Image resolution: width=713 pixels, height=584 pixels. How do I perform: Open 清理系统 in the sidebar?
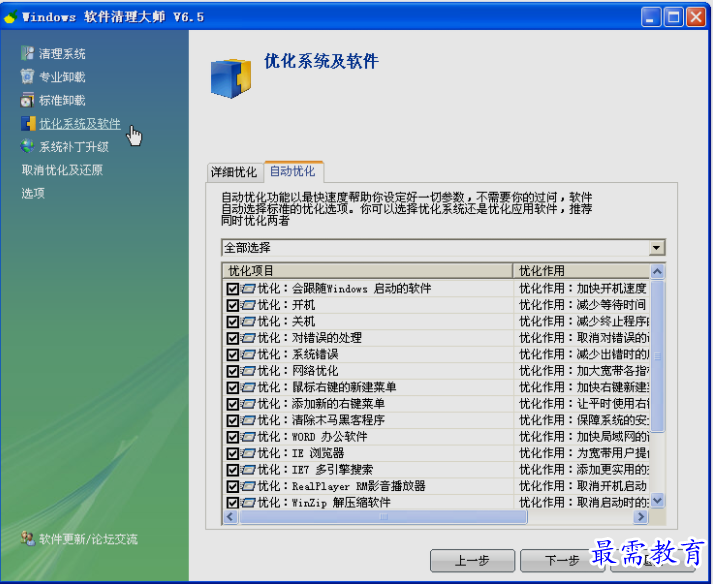pyautogui.click(x=62, y=54)
